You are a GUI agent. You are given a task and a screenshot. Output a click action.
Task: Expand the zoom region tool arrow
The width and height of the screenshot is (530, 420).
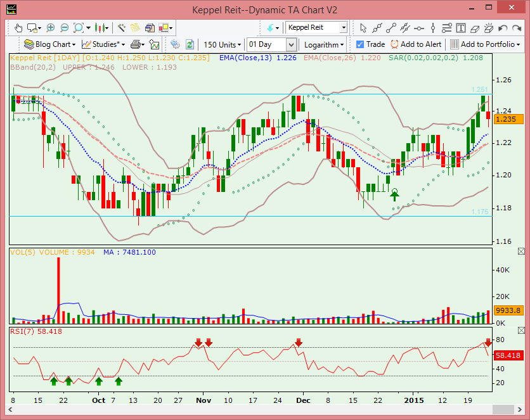[x=88, y=28]
